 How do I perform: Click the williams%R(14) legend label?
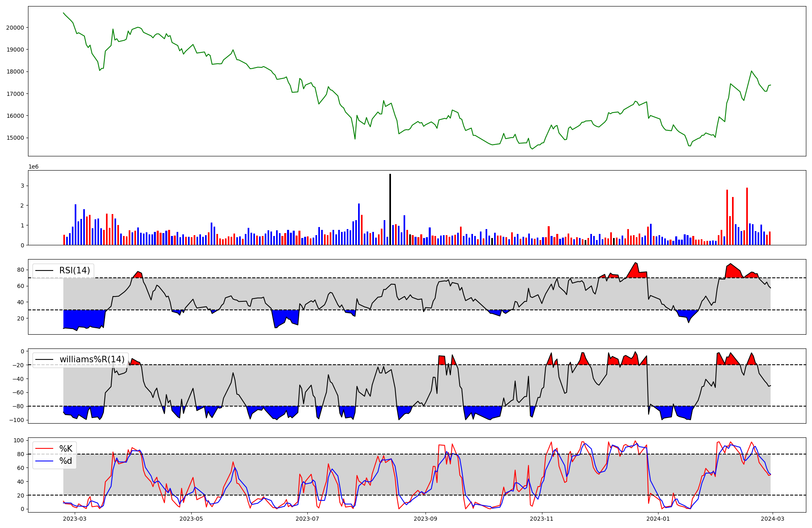coord(92,359)
